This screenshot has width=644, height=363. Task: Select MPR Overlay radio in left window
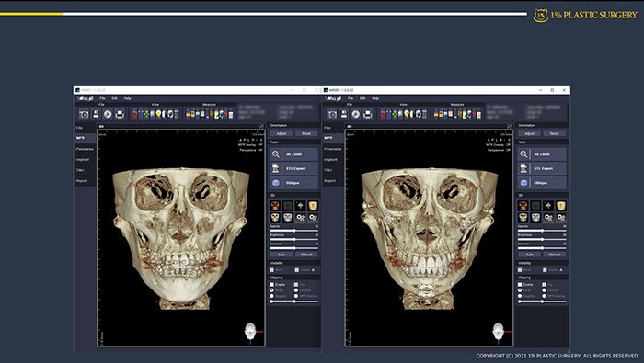[x=296, y=296]
